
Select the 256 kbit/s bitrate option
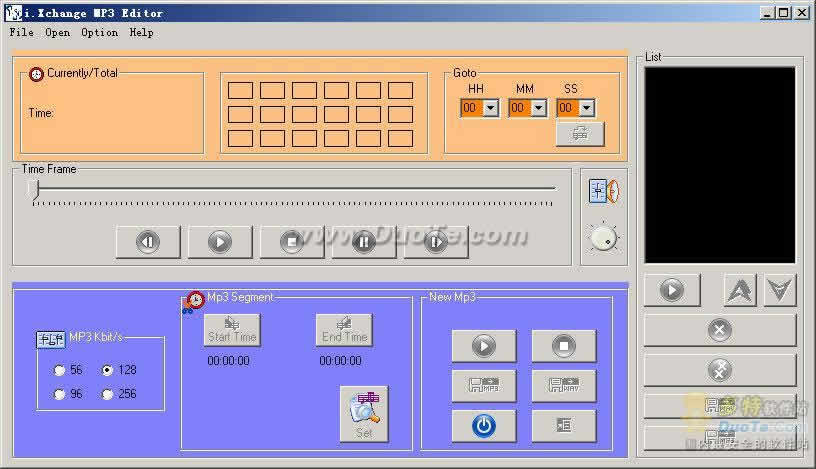(119, 394)
